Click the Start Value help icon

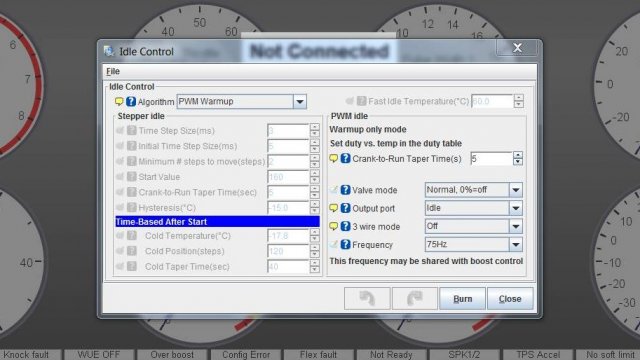point(131,177)
